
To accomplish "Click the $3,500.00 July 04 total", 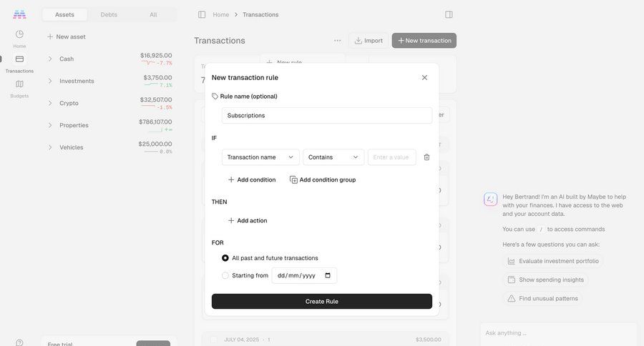I will point(429,340).
